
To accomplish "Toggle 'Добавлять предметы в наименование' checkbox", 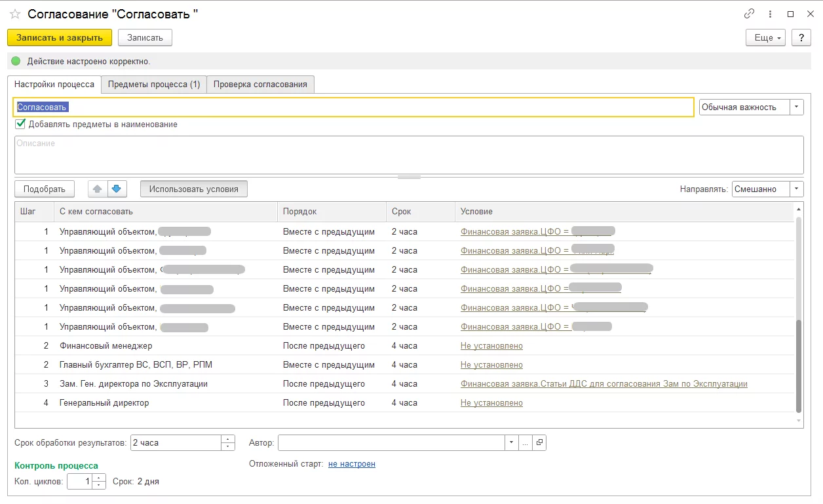I will (20, 124).
